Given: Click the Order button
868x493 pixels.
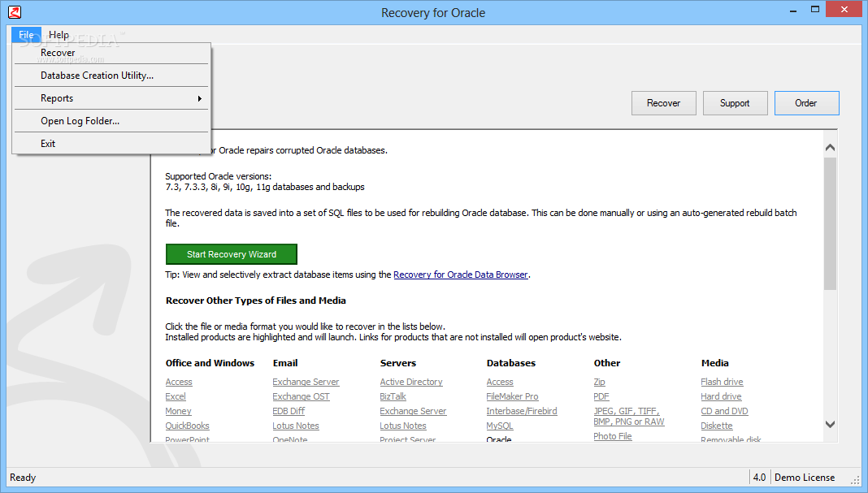Looking at the screenshot, I should coord(806,103).
